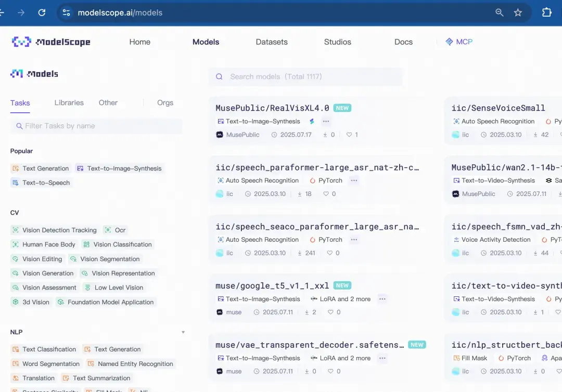The width and height of the screenshot is (562, 392).
Task: Switch to the Orgs tab
Action: (165, 103)
